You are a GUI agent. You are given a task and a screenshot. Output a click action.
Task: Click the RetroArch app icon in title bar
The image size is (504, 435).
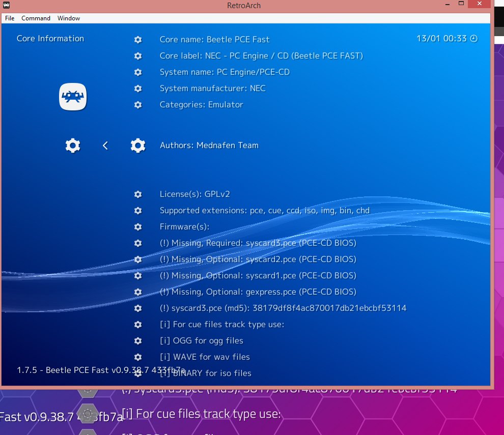point(6,5)
